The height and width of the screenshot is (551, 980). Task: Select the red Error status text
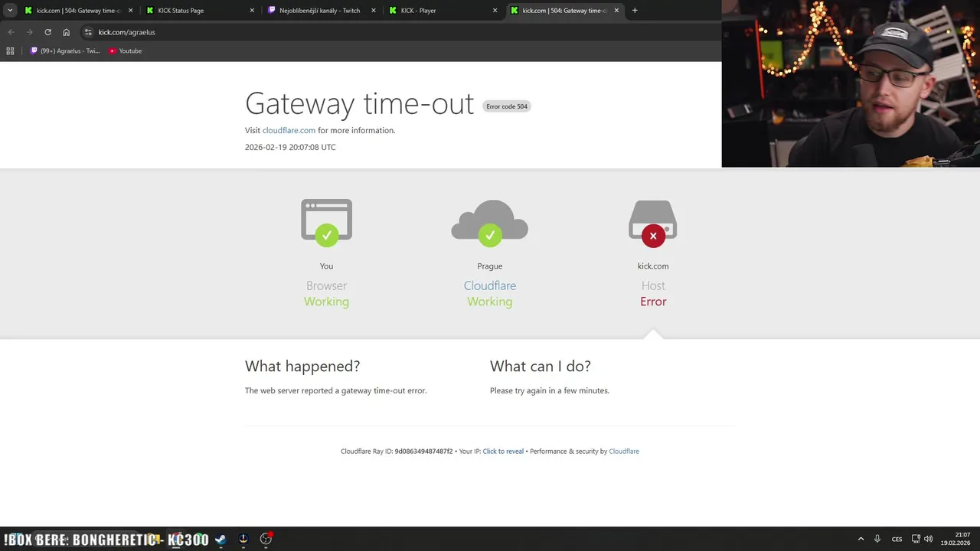coord(653,302)
